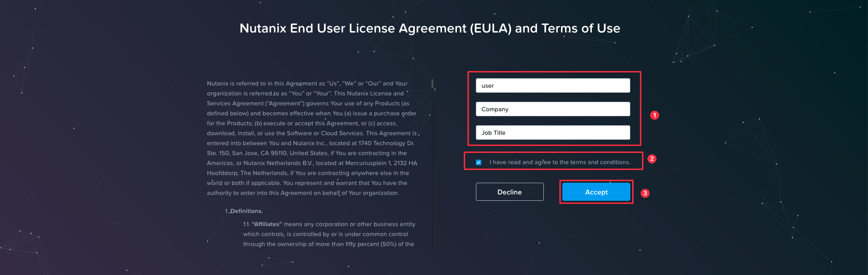
Task: Uncheck the terms and conditions checkbox
Action: tap(479, 162)
